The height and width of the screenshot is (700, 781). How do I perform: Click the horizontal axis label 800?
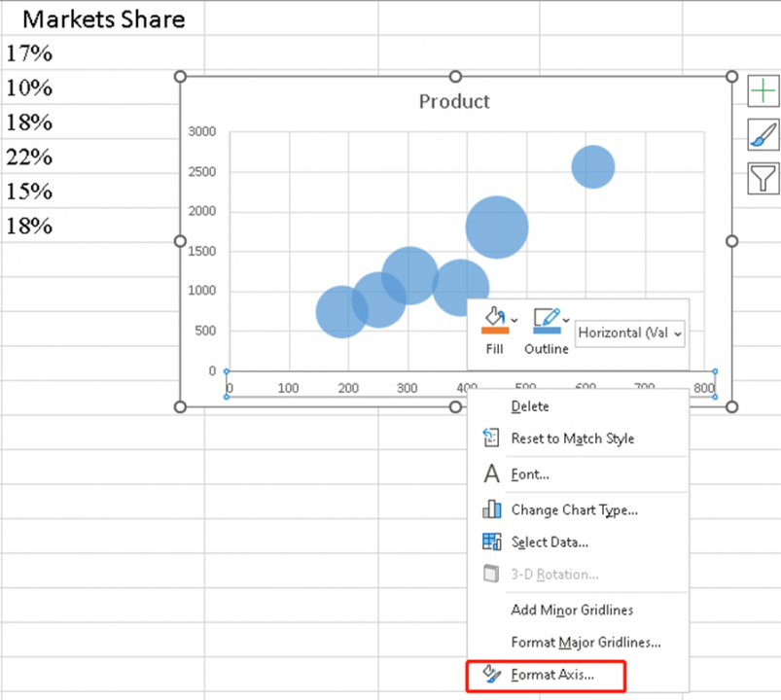tap(704, 388)
